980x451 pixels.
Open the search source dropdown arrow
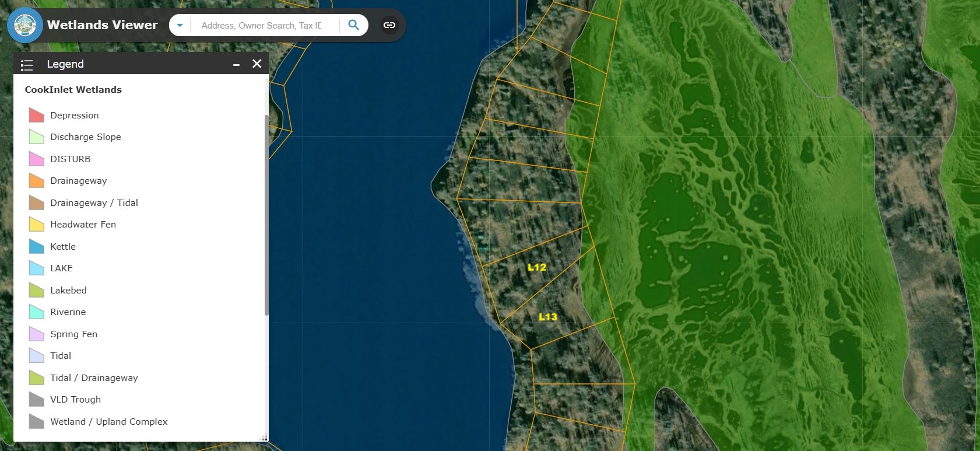click(x=180, y=25)
